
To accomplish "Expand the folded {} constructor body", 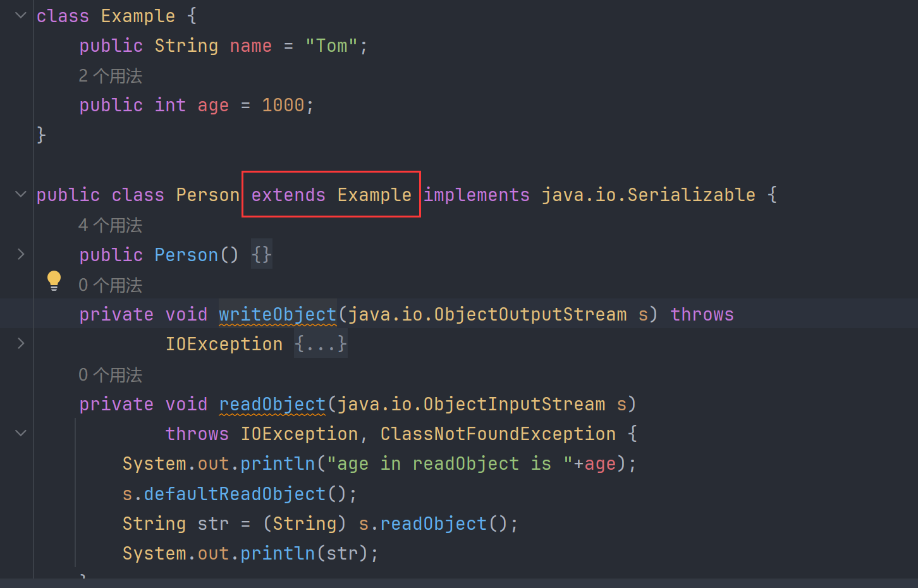I will pos(262,255).
